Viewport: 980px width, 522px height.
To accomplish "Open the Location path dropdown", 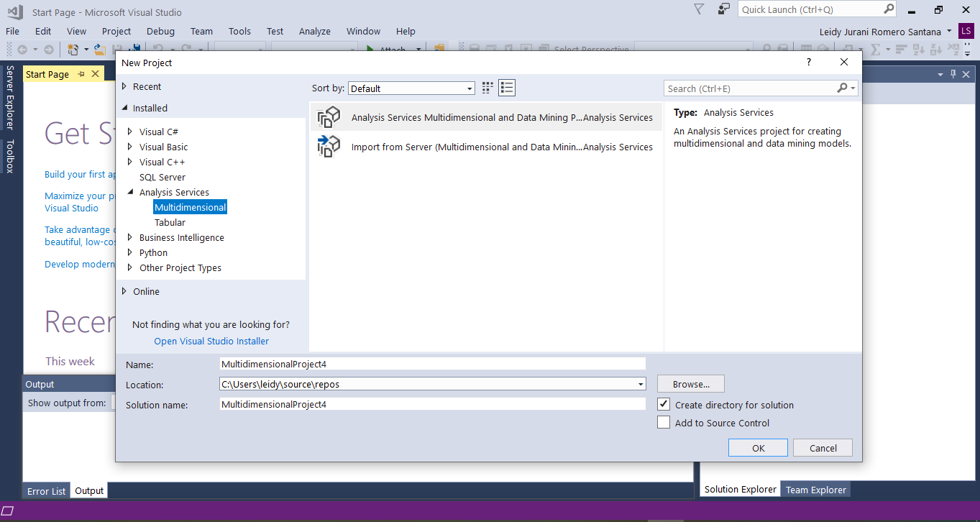I will 641,384.
